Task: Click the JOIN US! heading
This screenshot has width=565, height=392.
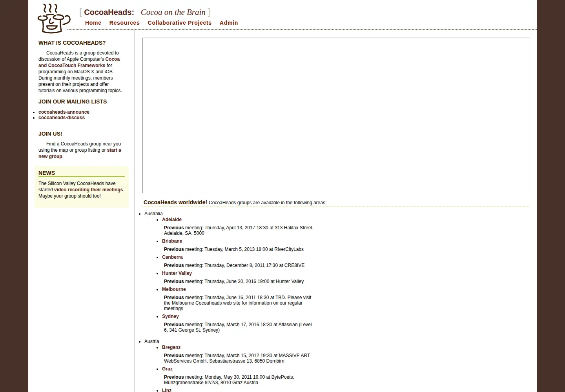Action: (x=50, y=134)
